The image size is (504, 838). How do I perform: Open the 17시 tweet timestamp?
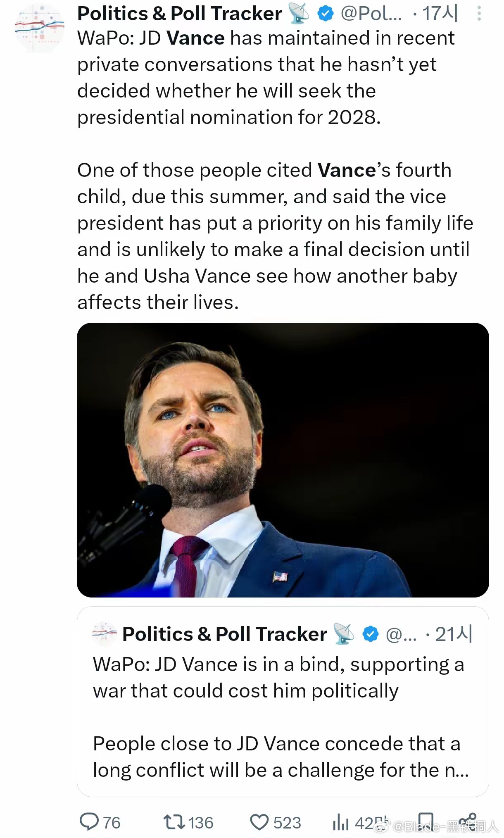point(440,14)
